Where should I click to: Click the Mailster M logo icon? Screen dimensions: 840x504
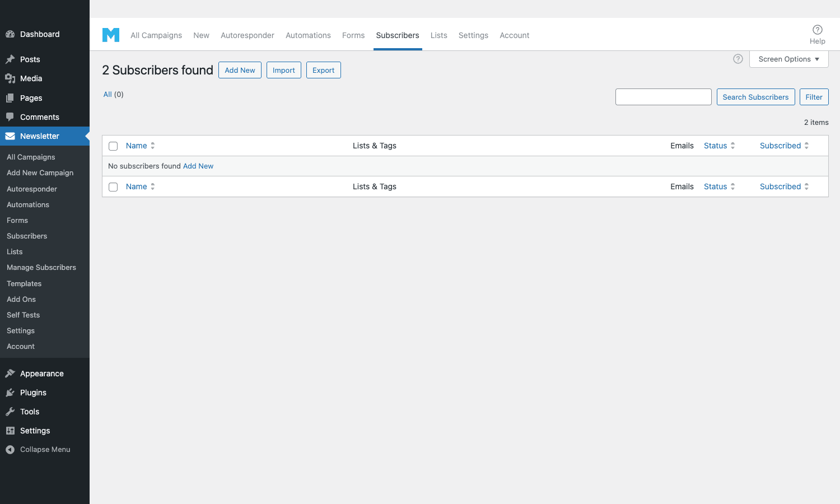(x=111, y=35)
